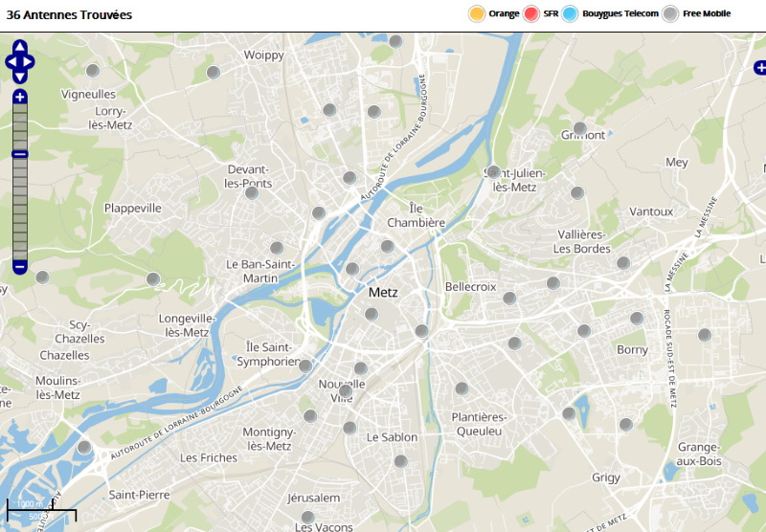
Task: Toggle the Orange operator filter
Action: [477, 13]
